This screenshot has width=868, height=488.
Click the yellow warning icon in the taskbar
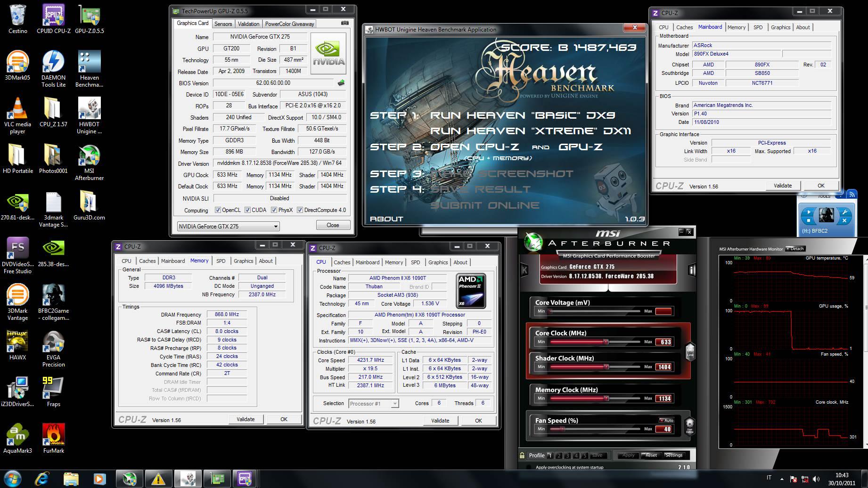click(x=158, y=479)
